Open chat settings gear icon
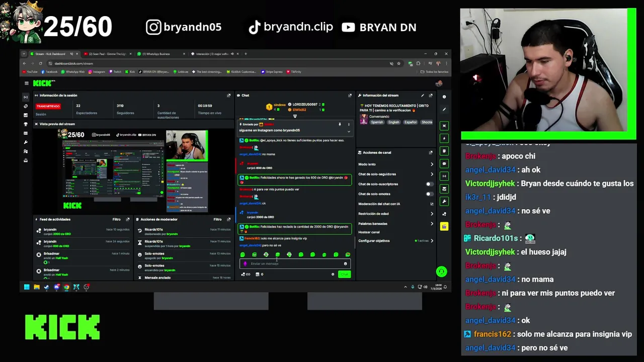This screenshot has height=362, width=644. (x=333, y=274)
